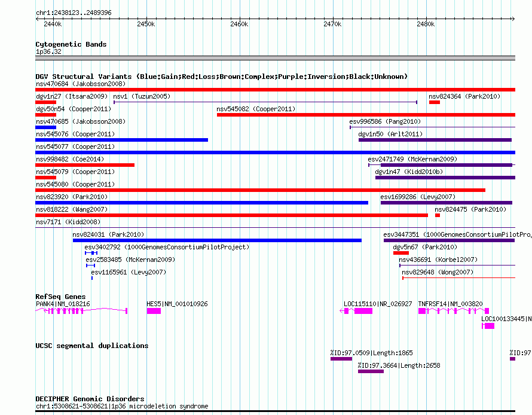Click small red bar of nsv824364

[435, 102]
